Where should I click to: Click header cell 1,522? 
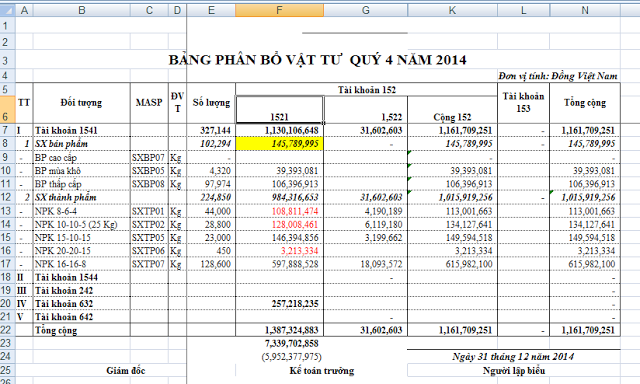366,109
